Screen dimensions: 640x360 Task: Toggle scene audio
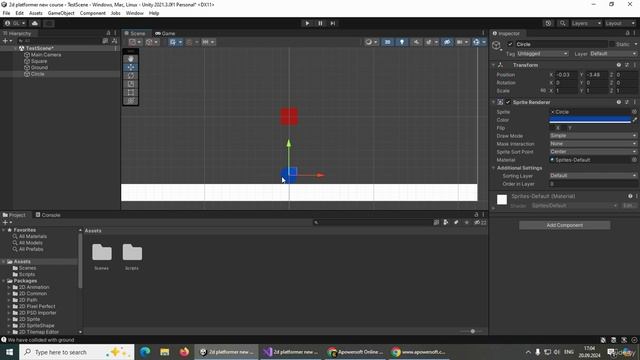click(x=416, y=42)
